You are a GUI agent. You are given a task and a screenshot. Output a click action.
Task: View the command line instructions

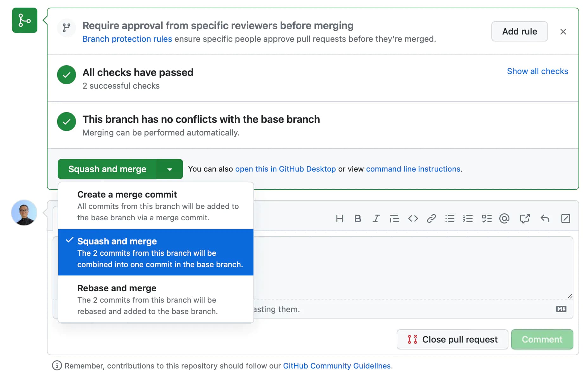[x=413, y=169]
